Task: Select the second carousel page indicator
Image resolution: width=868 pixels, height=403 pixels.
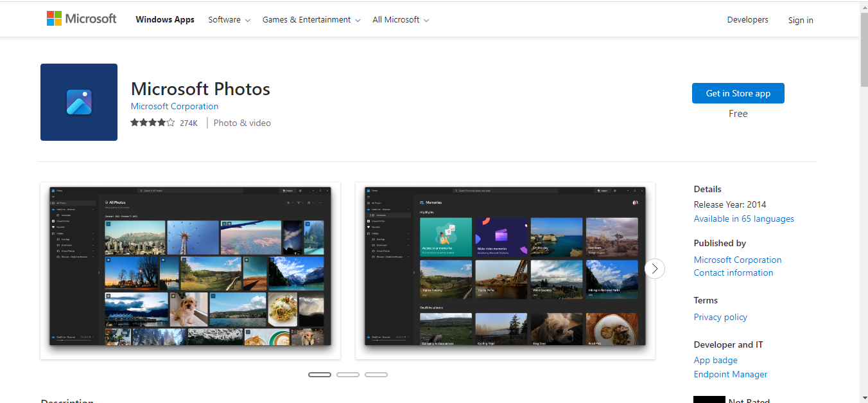Action: 348,375
